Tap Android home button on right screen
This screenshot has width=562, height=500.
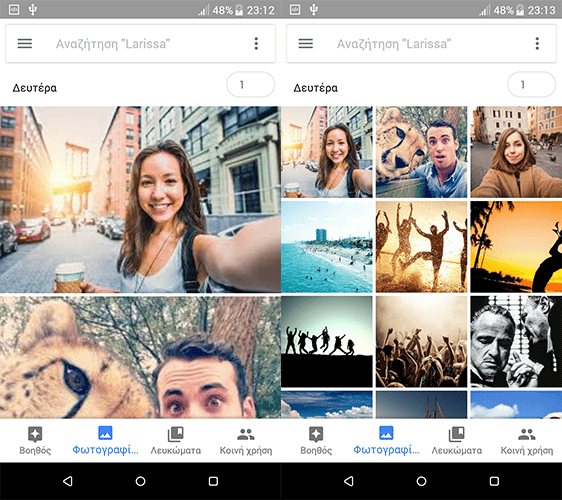point(422,481)
